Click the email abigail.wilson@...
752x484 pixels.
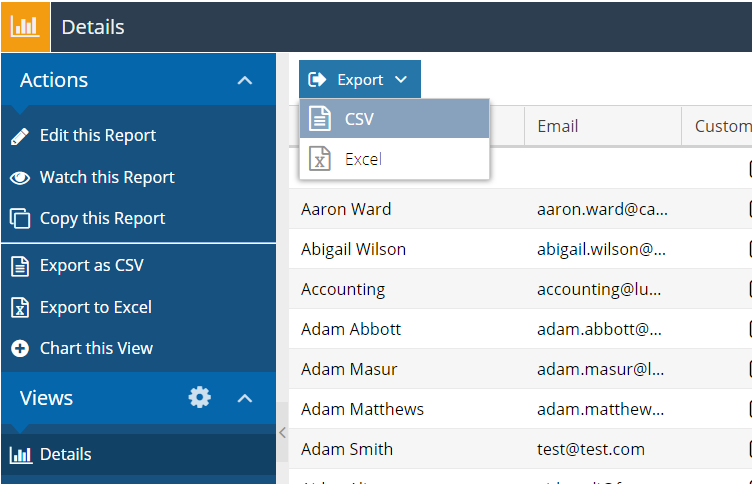601,249
